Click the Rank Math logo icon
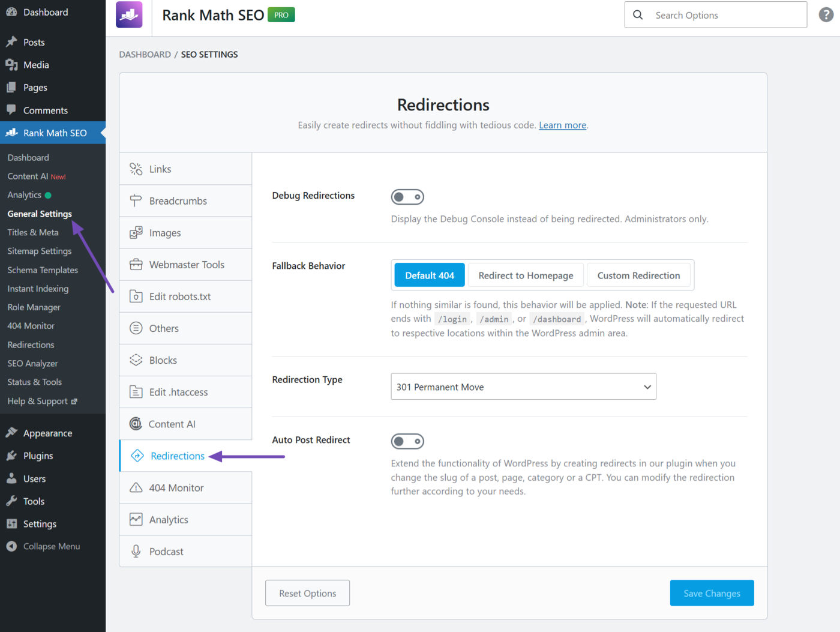Viewport: 840px width, 632px height. (x=129, y=14)
